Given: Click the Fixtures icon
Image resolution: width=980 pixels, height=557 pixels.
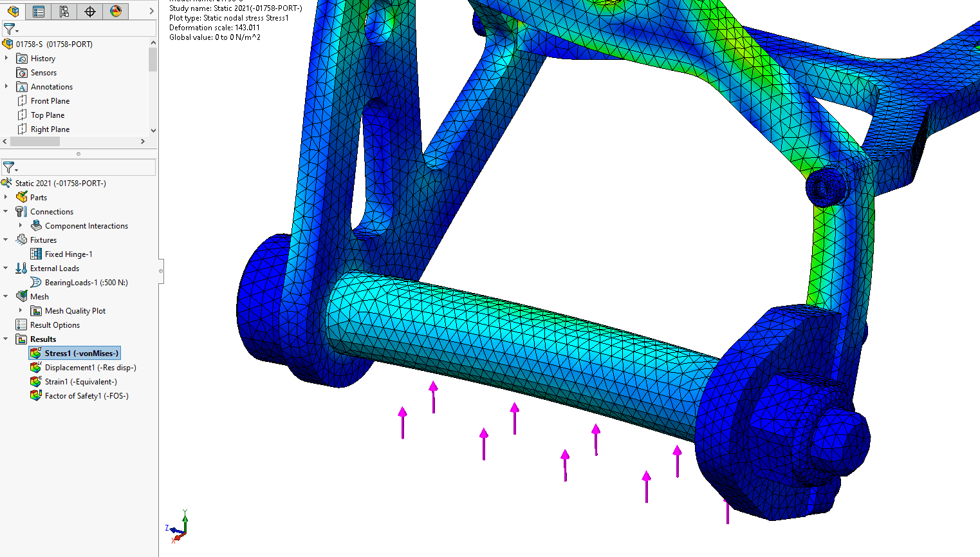Looking at the screenshot, I should tap(21, 240).
